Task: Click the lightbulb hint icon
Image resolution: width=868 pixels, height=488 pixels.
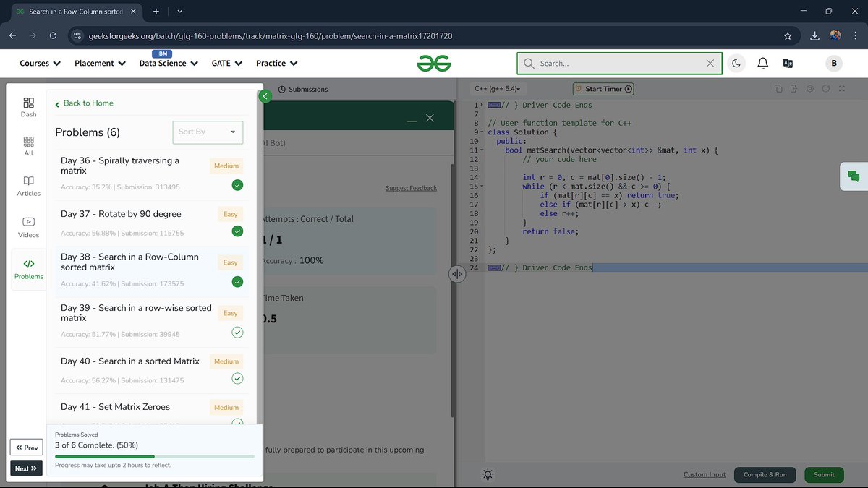Action: pyautogui.click(x=488, y=474)
